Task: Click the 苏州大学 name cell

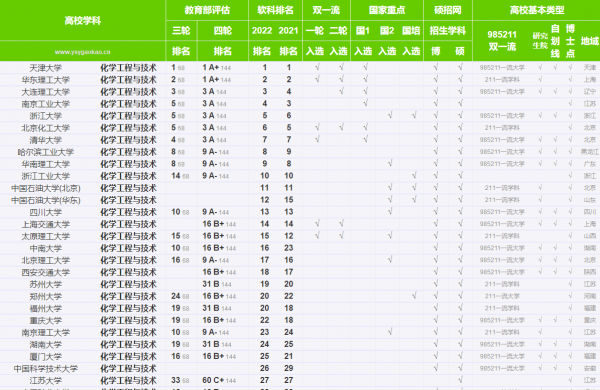Action: [46, 284]
